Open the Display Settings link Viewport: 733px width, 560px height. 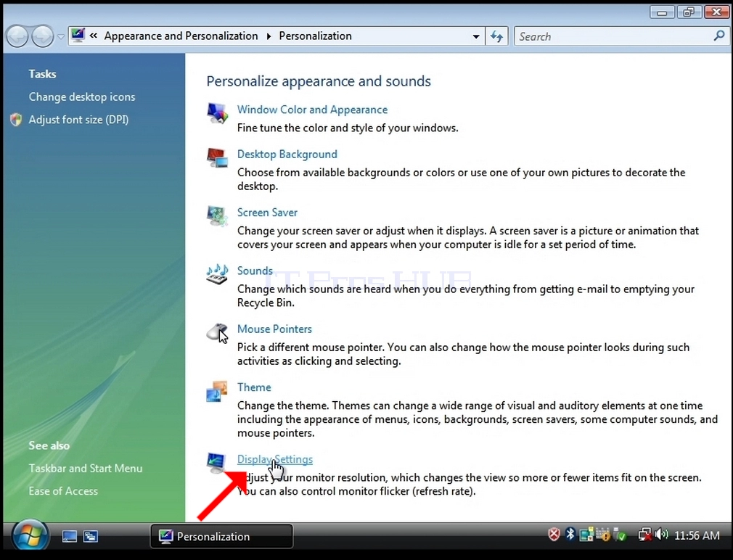point(275,460)
